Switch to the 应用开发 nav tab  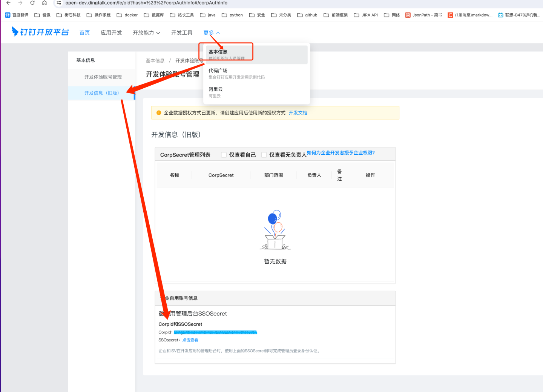tap(111, 33)
